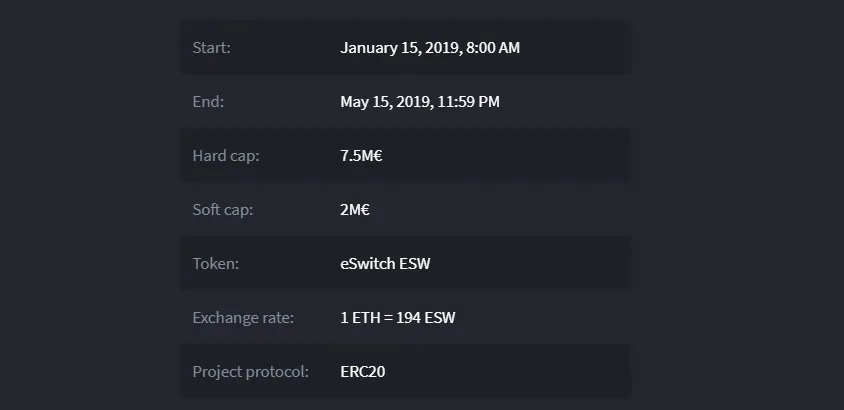This screenshot has height=410, width=844.
Task: Click the Soft cap label
Action: (222, 209)
